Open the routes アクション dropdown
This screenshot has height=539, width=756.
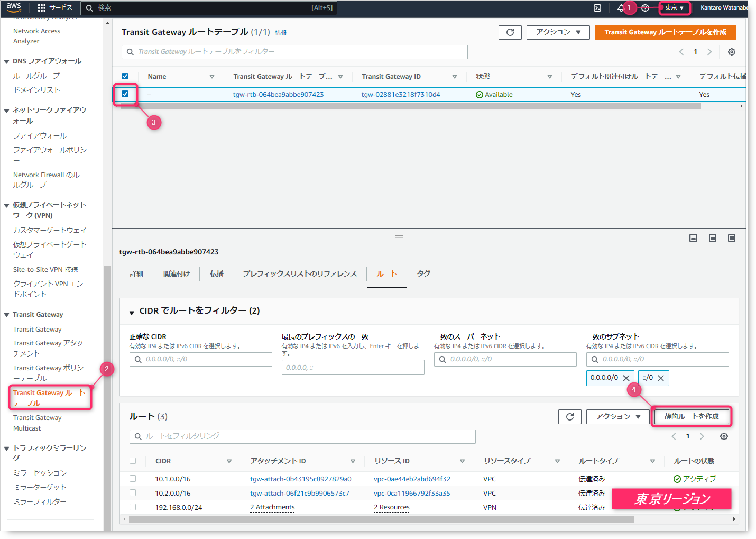[x=618, y=417]
